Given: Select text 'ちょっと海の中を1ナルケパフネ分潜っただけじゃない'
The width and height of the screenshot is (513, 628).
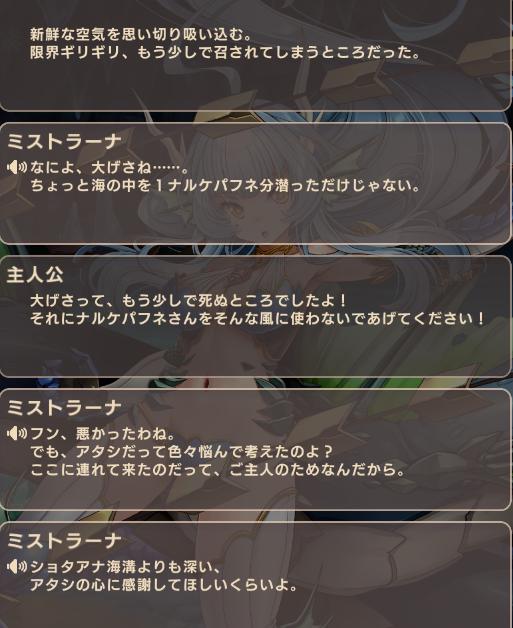Looking at the screenshot, I should (221, 185).
